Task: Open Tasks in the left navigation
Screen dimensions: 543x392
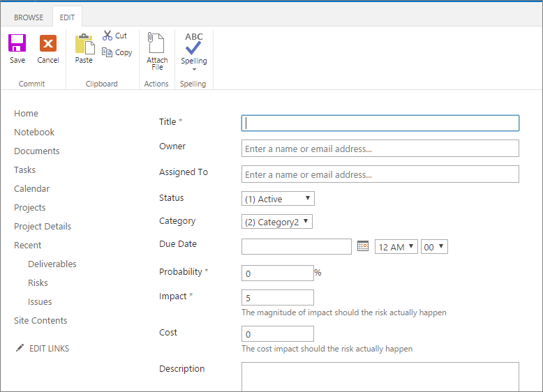Action: click(x=24, y=170)
